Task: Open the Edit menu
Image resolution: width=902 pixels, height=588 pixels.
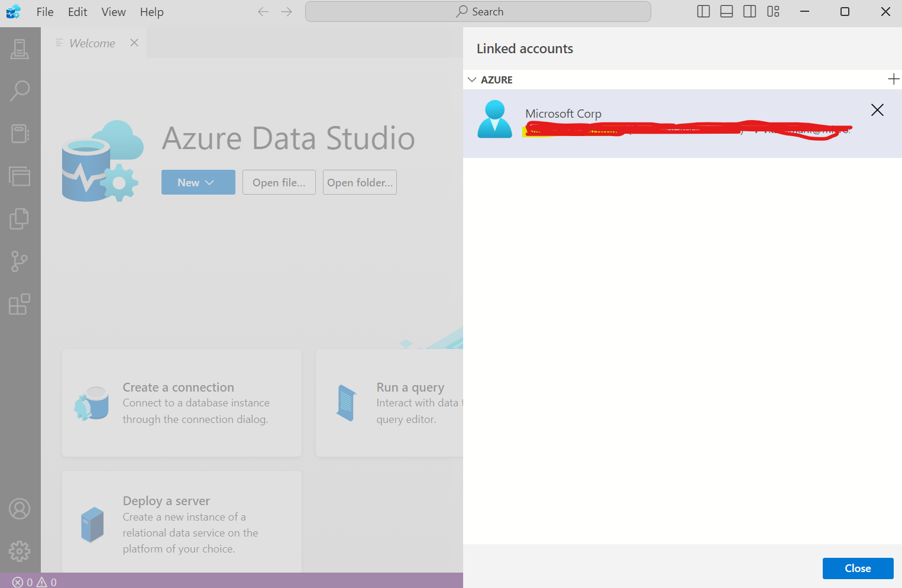Action: point(77,12)
